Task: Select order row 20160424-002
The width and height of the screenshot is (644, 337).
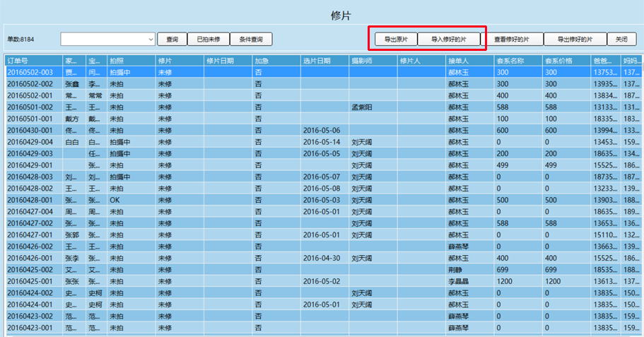Action: click(323, 293)
